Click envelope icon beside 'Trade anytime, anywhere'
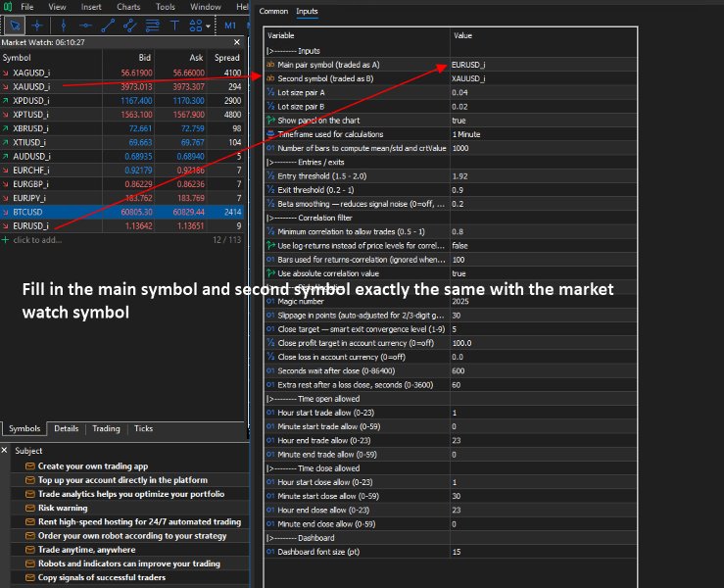 point(30,550)
